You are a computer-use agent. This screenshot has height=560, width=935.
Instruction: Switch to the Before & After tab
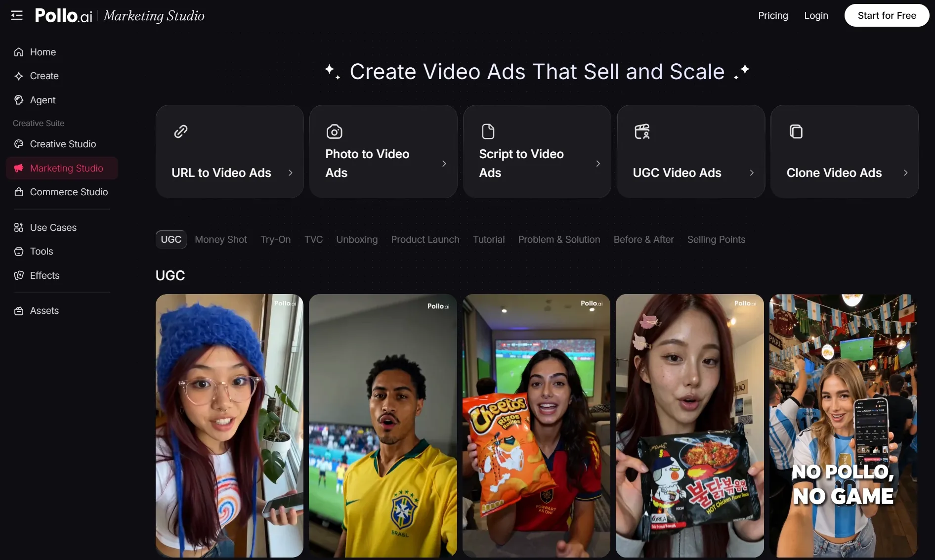[643, 239]
